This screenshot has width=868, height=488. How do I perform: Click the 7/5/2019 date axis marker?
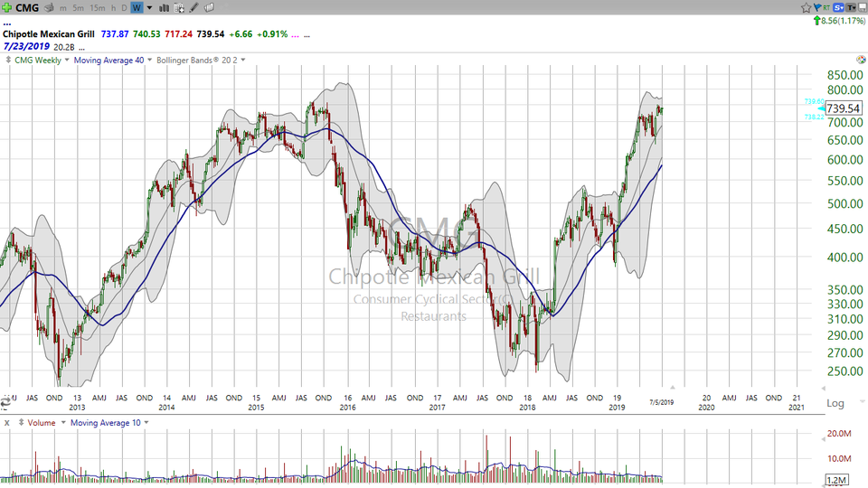tap(662, 402)
